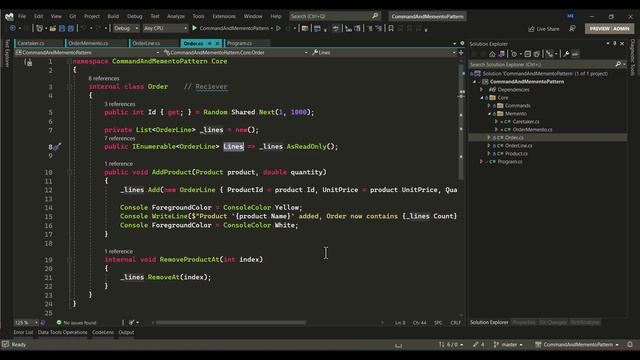Viewport: 640px width, 360px height.
Task: Click the ADMIN badge button
Action: point(621,29)
